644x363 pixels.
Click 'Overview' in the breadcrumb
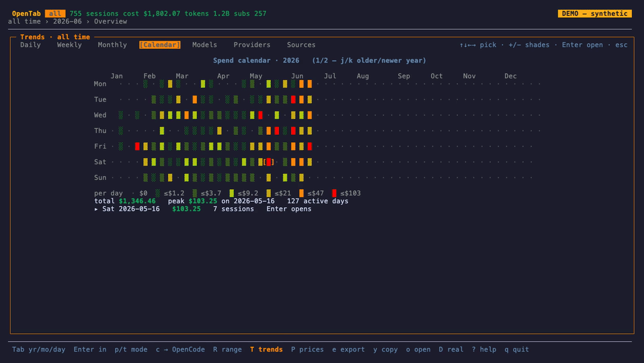110,21
